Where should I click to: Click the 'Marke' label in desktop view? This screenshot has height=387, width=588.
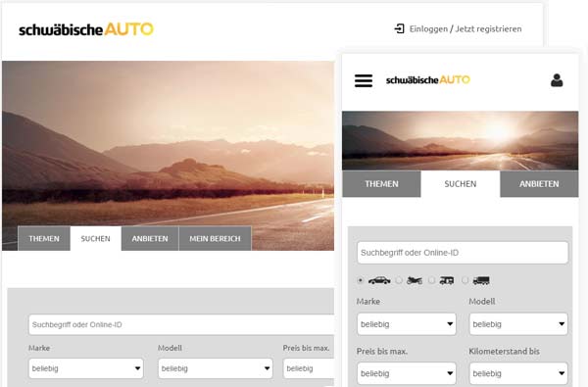coord(39,348)
